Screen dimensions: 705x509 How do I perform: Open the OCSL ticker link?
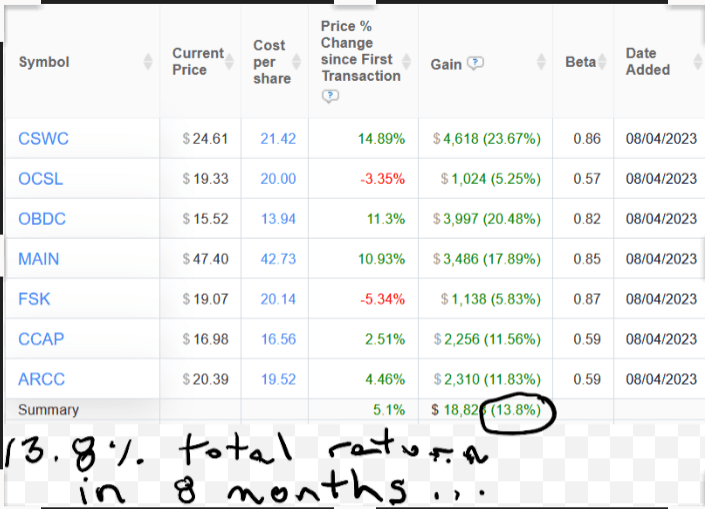coord(41,179)
